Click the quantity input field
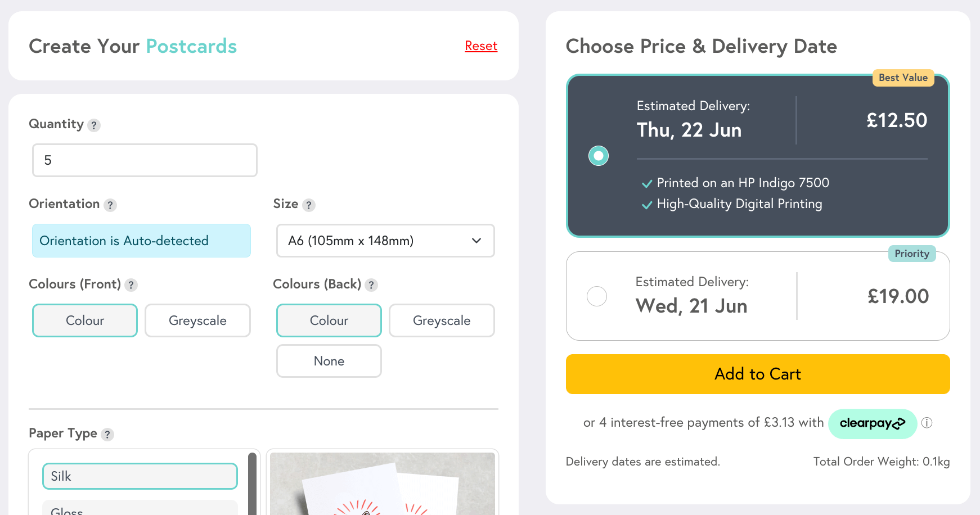Image resolution: width=980 pixels, height=515 pixels. click(145, 160)
